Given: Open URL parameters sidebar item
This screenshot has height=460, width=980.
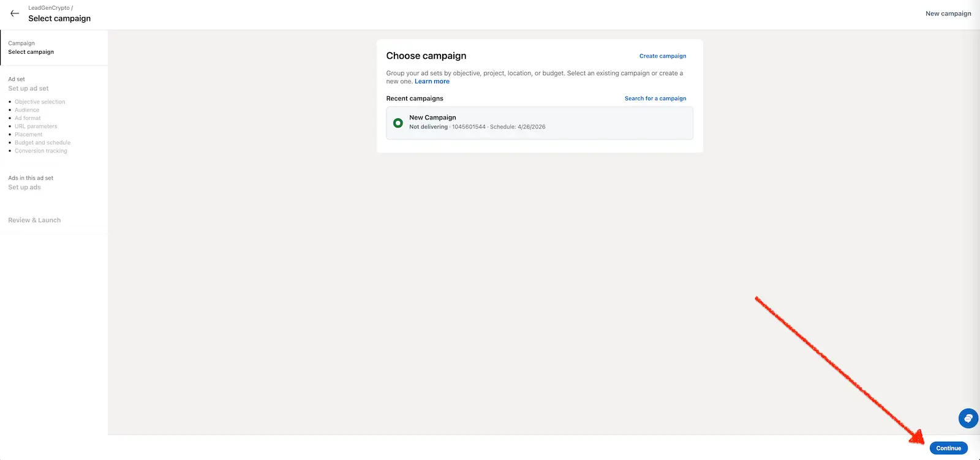Looking at the screenshot, I should (x=36, y=127).
